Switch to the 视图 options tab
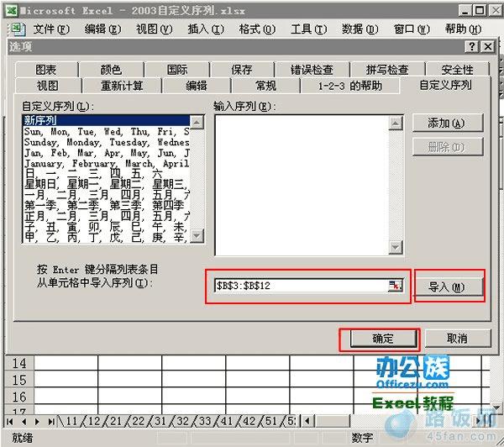This screenshot has height=447, width=504. 48,86
